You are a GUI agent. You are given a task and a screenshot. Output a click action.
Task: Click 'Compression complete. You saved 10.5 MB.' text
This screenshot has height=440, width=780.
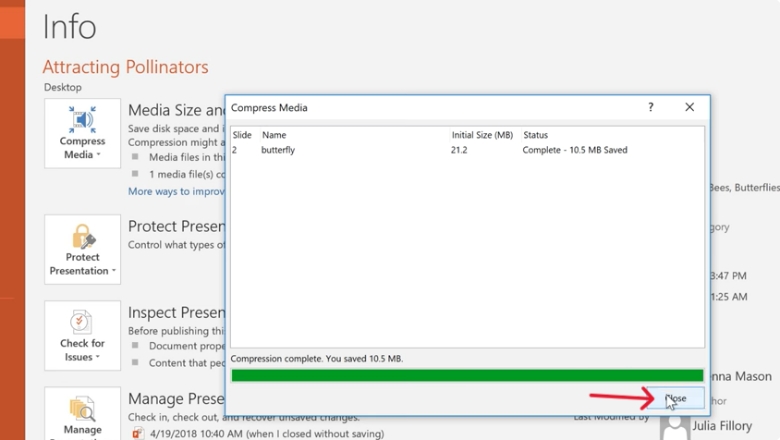[x=317, y=358]
